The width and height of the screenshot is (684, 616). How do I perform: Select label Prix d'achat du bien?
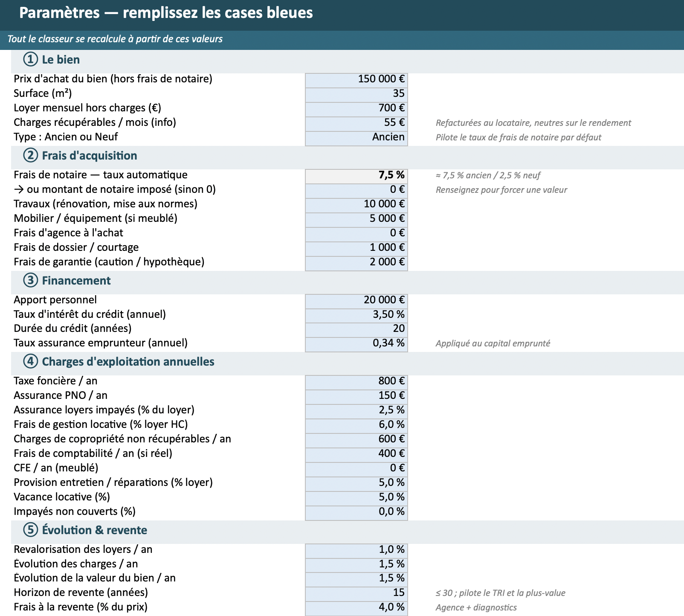point(113,79)
